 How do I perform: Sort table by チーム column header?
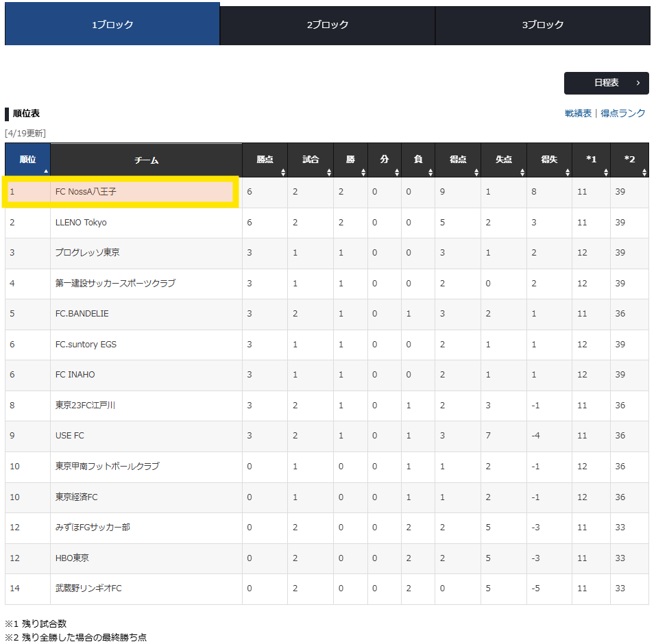(146, 160)
